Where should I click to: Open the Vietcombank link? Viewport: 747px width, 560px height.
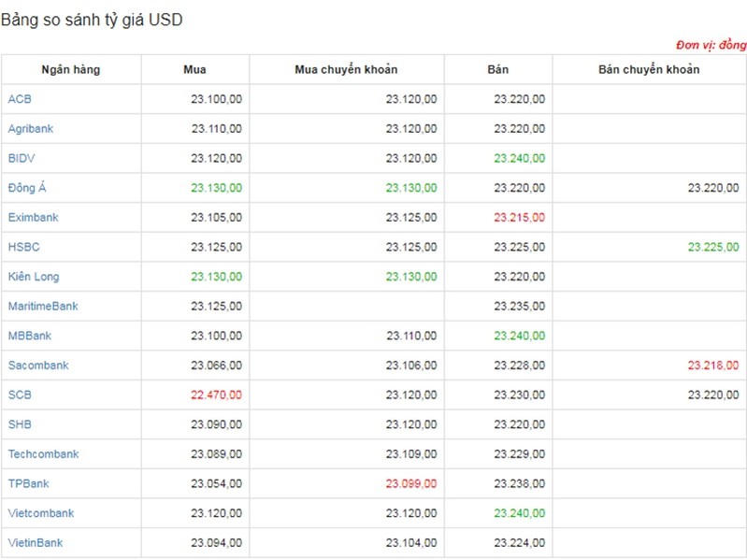(40, 513)
